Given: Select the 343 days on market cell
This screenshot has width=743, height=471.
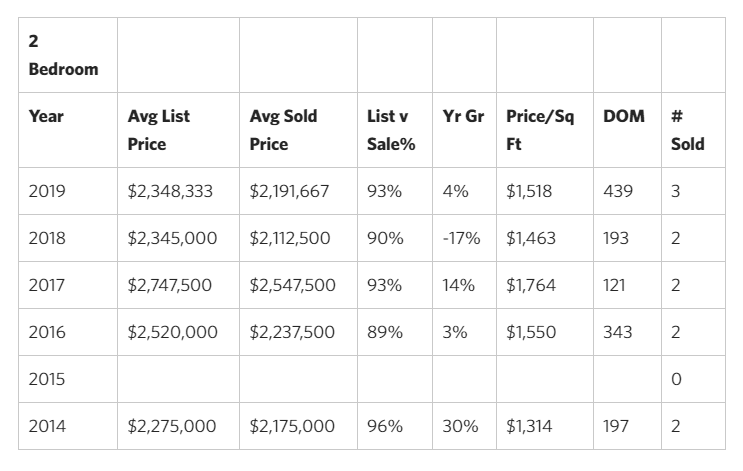Looking at the screenshot, I should [x=617, y=332].
